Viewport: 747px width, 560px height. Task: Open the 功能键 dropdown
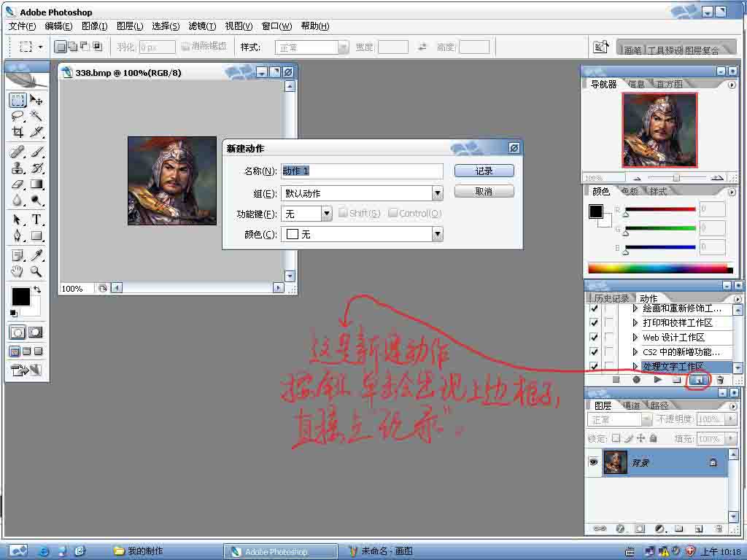[326, 214]
